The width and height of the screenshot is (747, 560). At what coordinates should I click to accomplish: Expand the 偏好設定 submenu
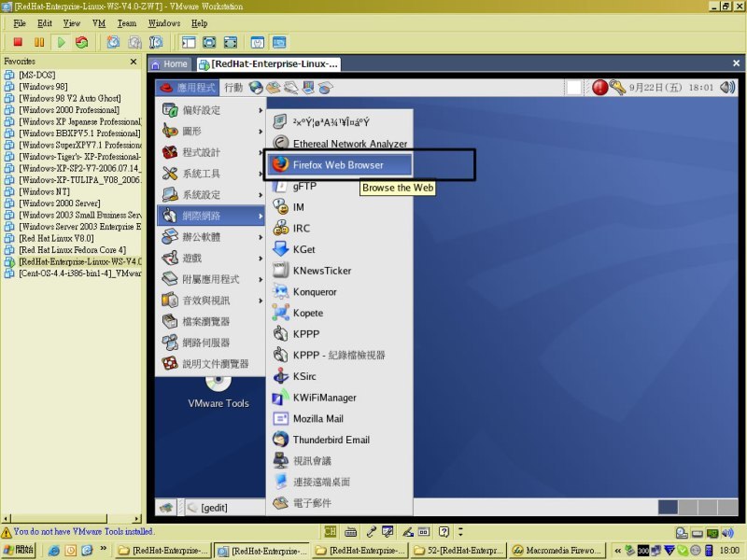[211, 110]
